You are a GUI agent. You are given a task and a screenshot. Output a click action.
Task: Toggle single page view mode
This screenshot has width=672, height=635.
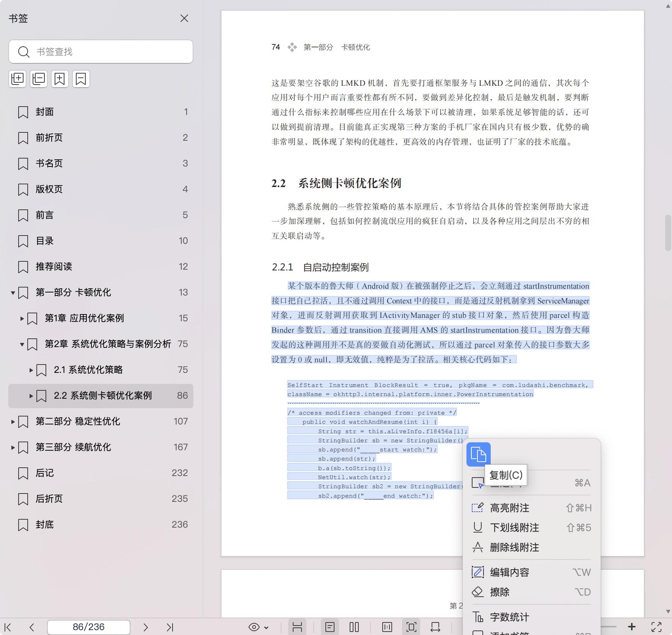tap(330, 627)
